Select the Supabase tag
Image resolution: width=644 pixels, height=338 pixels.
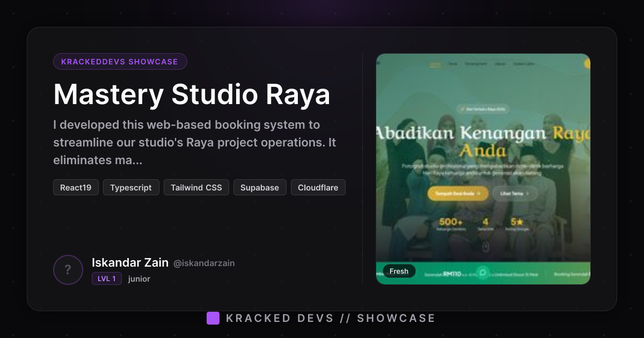coord(260,187)
